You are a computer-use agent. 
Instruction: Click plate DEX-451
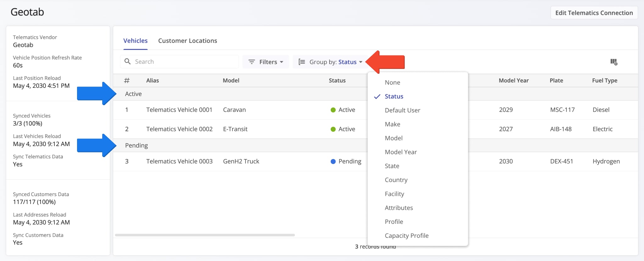point(562,162)
